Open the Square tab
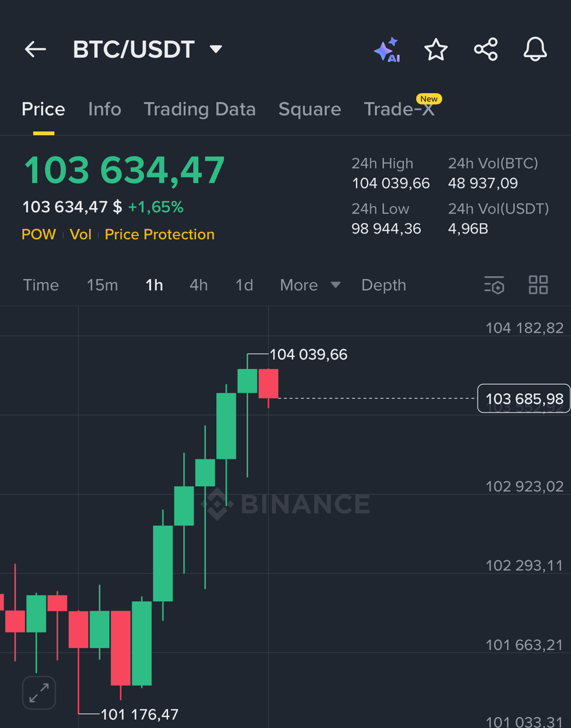571x728 pixels. tap(309, 109)
